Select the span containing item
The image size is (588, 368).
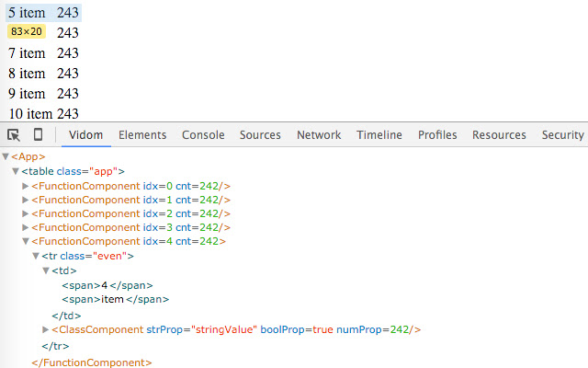pos(116,299)
